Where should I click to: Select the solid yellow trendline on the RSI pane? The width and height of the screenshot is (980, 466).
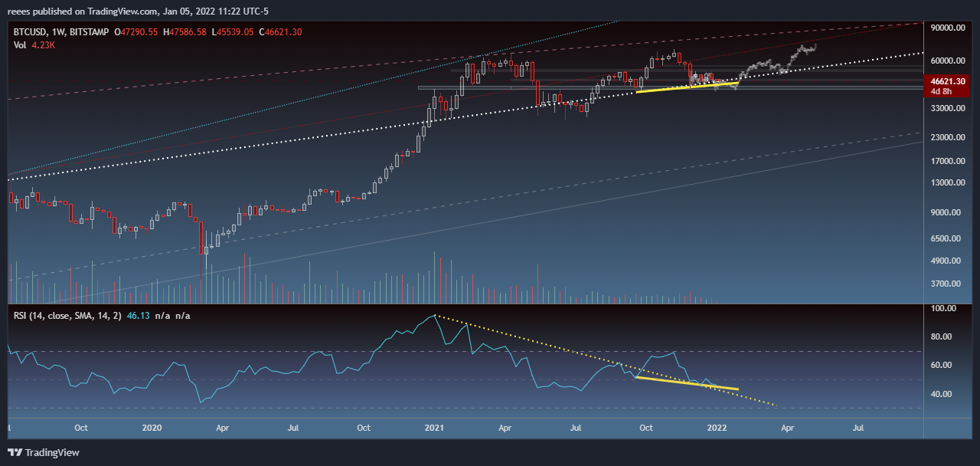687,383
